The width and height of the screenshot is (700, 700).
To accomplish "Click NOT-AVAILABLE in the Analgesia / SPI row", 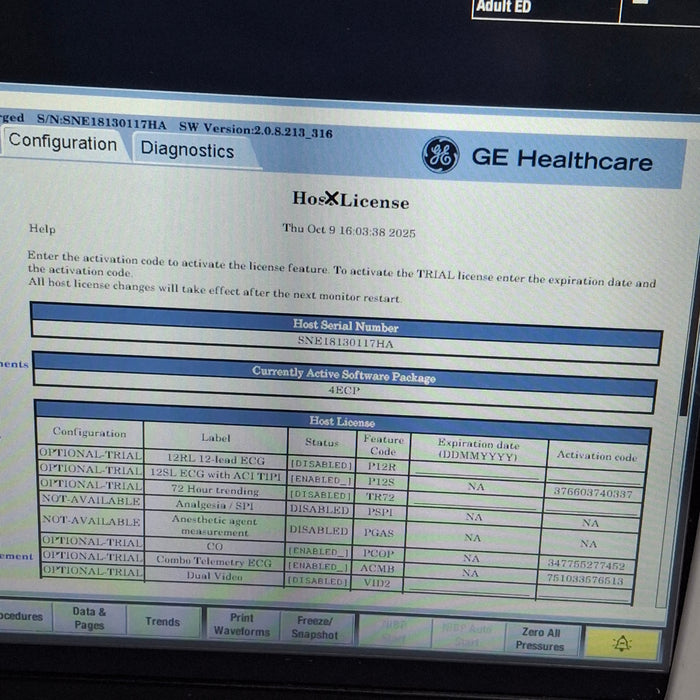I will coord(91,501).
